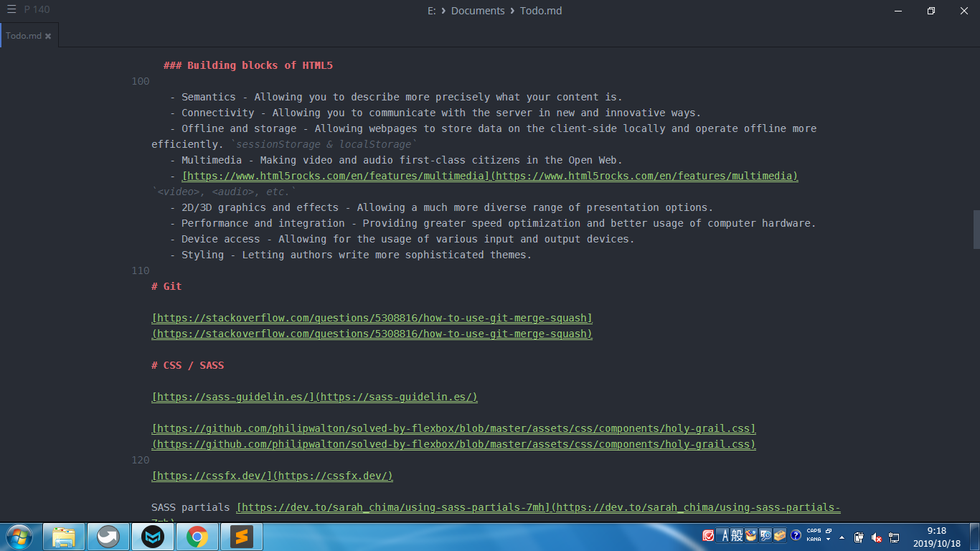Click the '# Git' heading

tap(166, 286)
